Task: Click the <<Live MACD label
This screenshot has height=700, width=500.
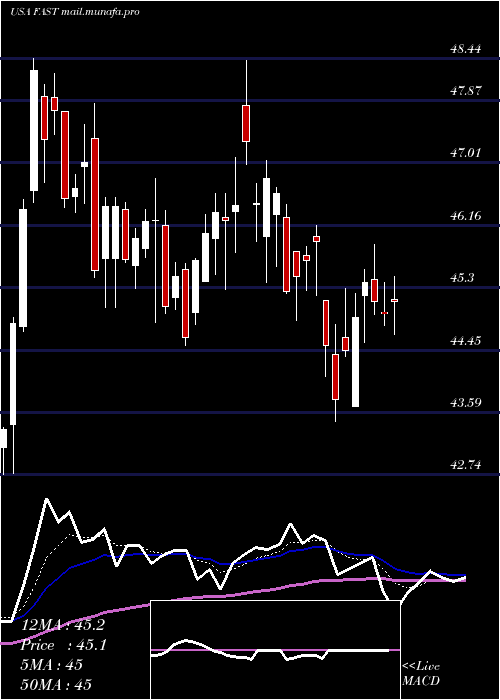Action: tap(421, 673)
